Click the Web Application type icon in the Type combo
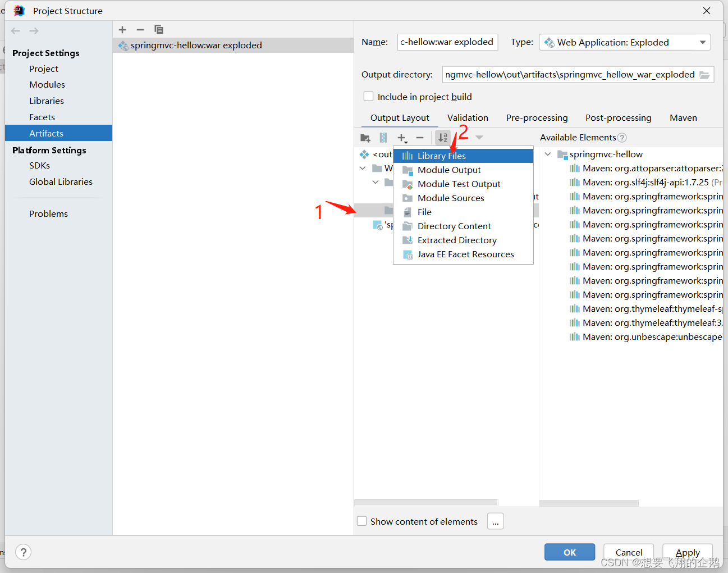This screenshot has width=728, height=573. 550,43
